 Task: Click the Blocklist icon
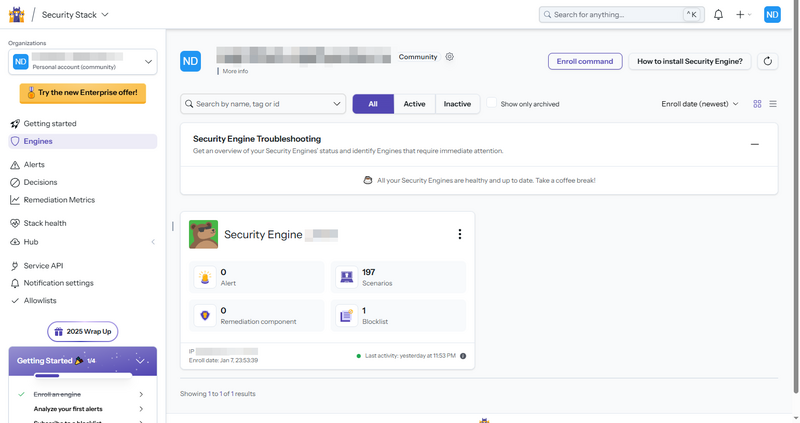(347, 315)
